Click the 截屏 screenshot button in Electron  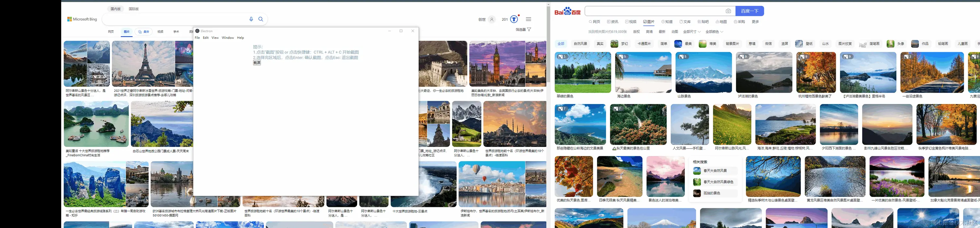pos(257,63)
